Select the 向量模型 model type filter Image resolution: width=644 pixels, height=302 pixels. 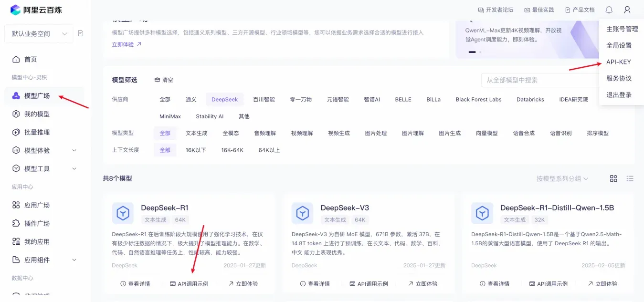click(x=487, y=133)
